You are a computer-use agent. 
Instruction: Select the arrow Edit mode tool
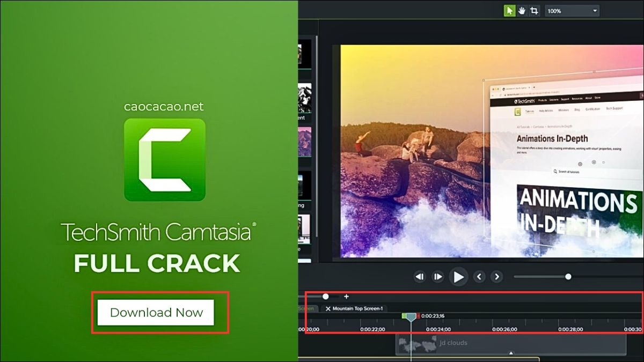pos(509,11)
